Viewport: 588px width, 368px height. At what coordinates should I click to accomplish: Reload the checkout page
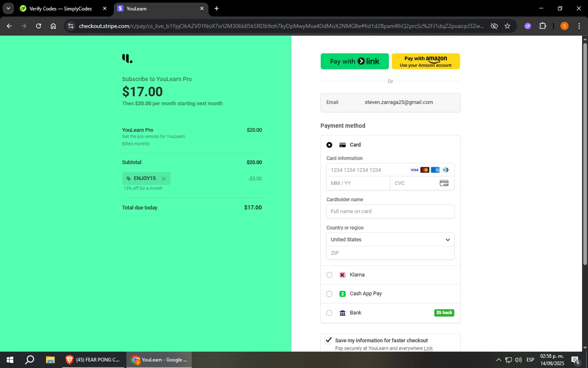[x=38, y=26]
